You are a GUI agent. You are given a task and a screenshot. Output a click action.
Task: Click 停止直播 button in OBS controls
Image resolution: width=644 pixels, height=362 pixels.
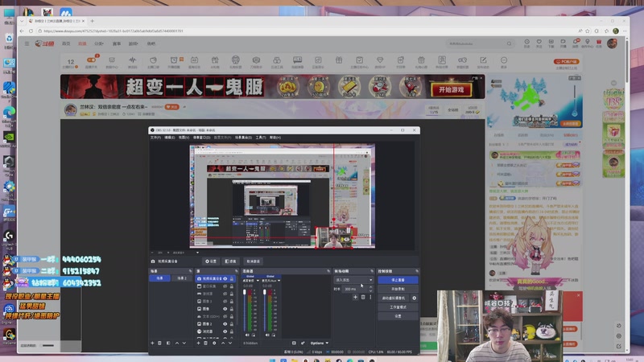(398, 280)
